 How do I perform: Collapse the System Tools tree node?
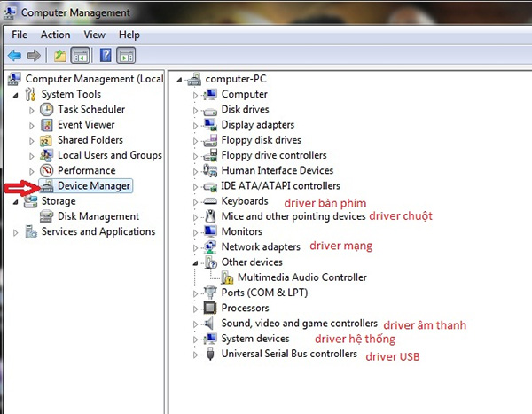tap(16, 95)
